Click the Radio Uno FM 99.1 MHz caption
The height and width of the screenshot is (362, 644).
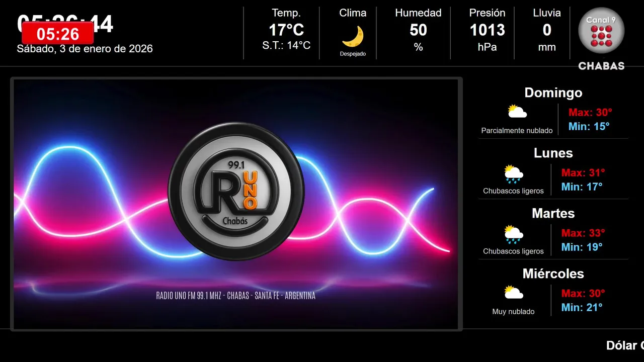point(236,296)
